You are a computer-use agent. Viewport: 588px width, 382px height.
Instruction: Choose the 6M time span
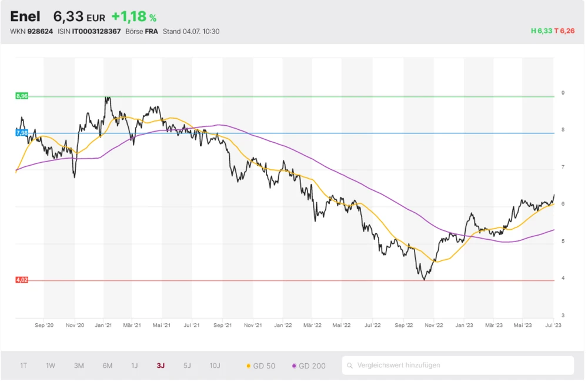pos(108,366)
